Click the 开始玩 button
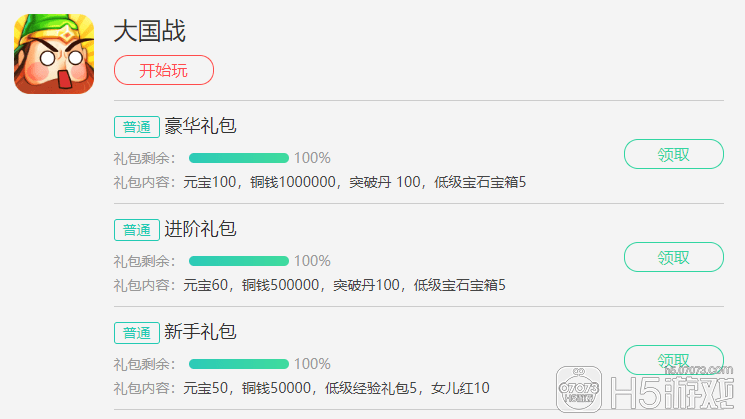 pos(163,70)
